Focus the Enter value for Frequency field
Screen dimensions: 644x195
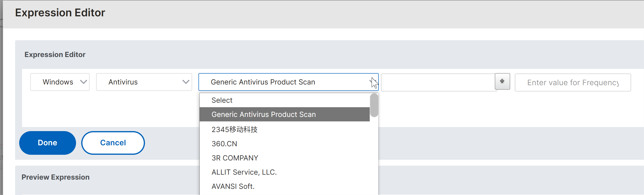pyautogui.click(x=573, y=82)
